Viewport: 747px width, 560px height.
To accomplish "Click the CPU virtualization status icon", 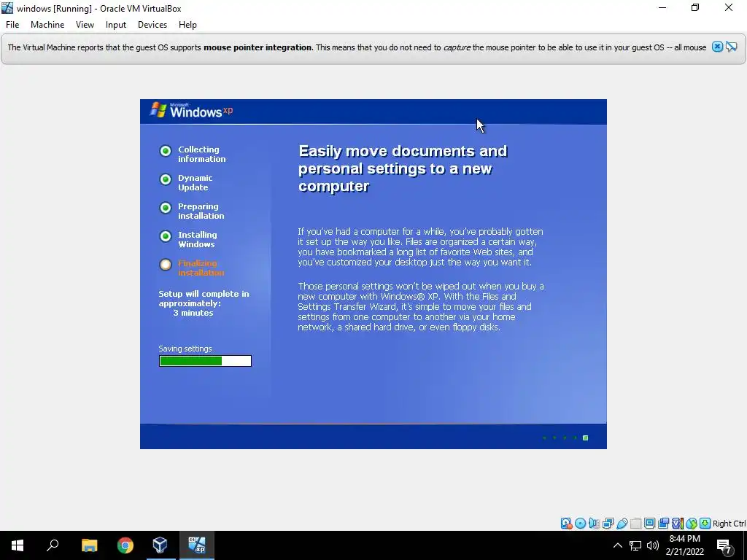I will [x=678, y=524].
